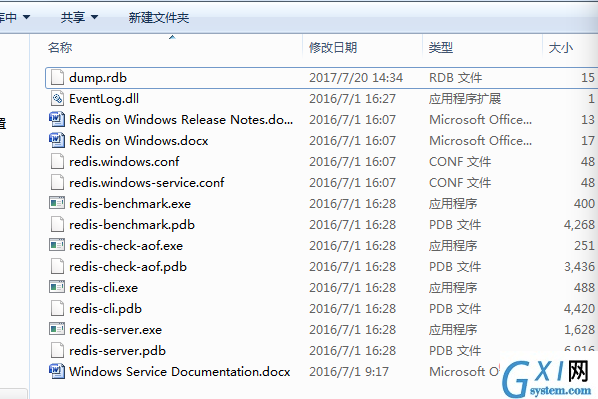598x399 pixels.
Task: Click the size value 4,268
Action: point(579,225)
